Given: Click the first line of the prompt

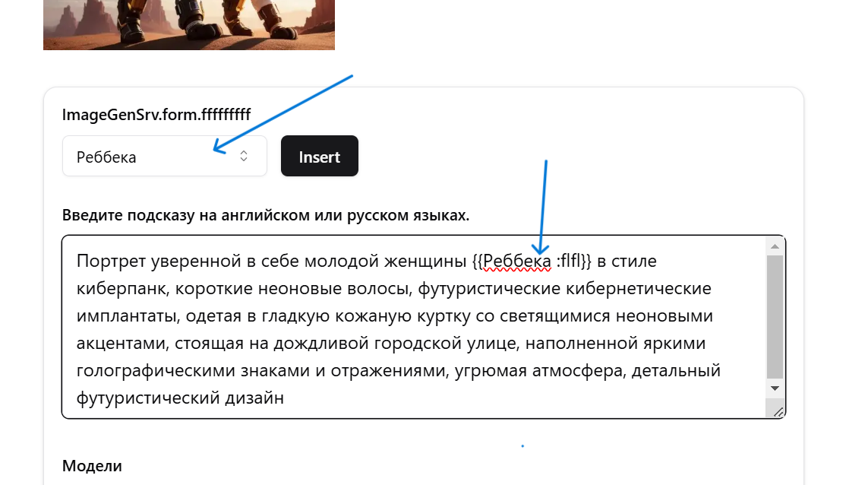Looking at the screenshot, I should (228, 261).
